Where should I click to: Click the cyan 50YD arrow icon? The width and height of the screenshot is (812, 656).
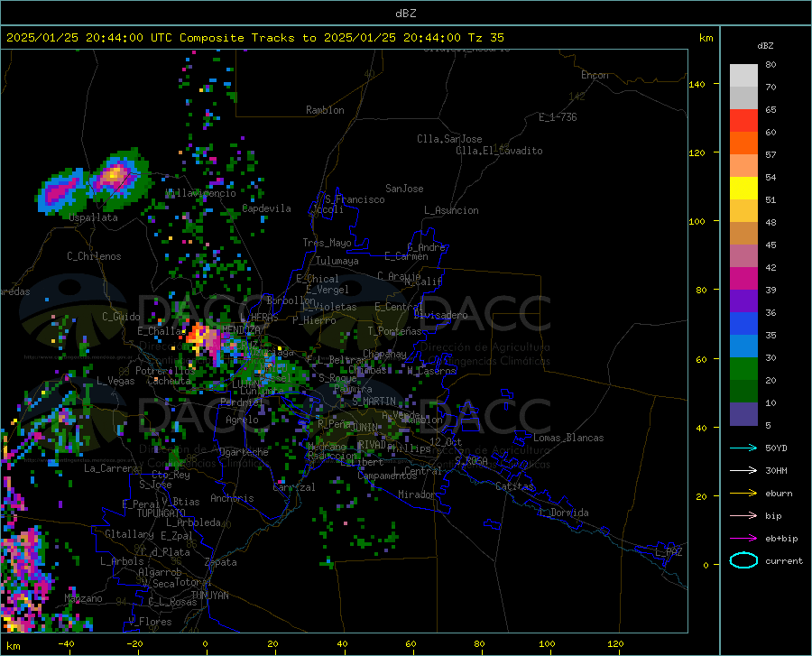click(x=743, y=448)
